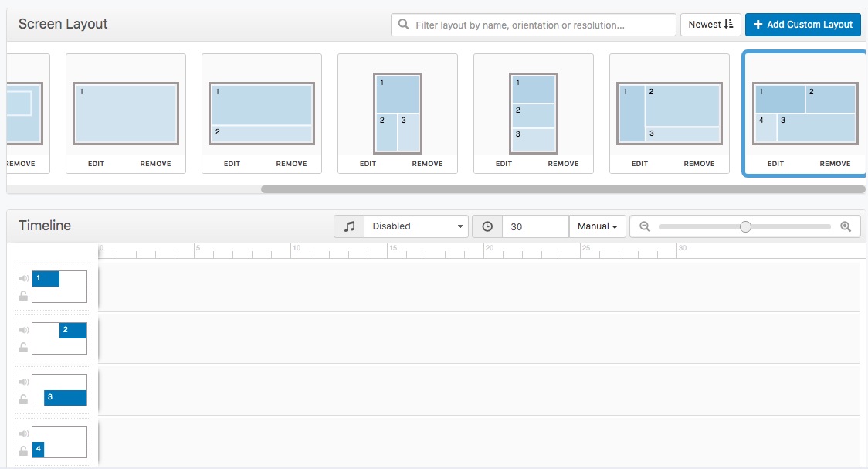Remove the three-zone landscape layout with left sidebar
This screenshot has width=868, height=469.
pyautogui.click(x=699, y=163)
